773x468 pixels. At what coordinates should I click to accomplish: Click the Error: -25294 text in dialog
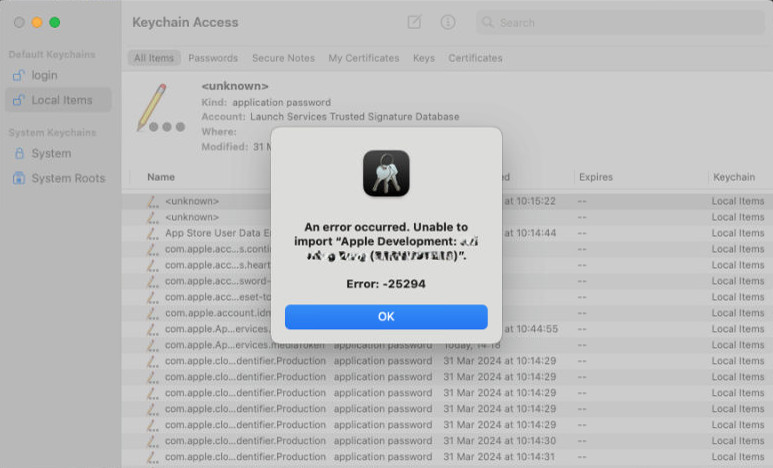[x=386, y=284]
